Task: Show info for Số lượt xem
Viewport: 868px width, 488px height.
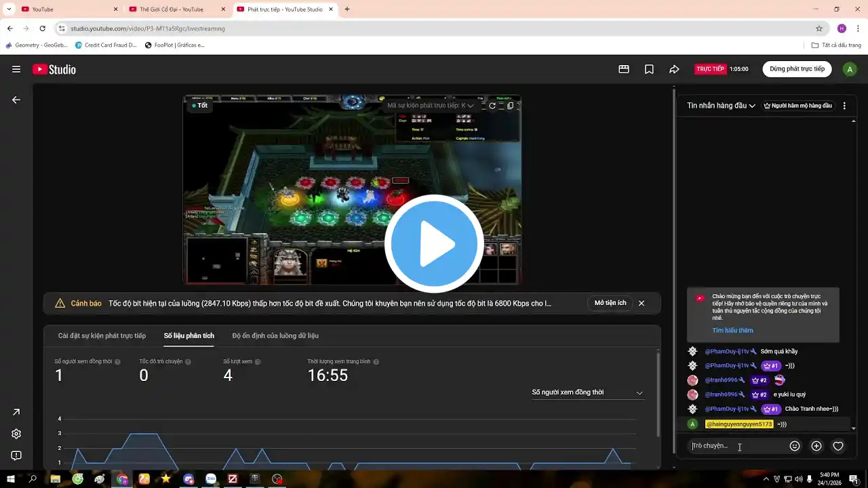Action: coord(258,362)
